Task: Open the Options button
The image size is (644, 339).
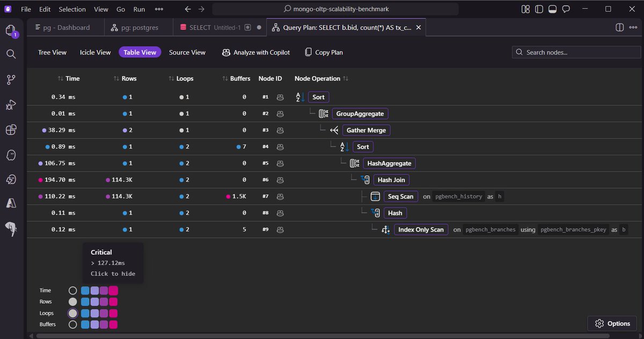Action: (x=612, y=323)
